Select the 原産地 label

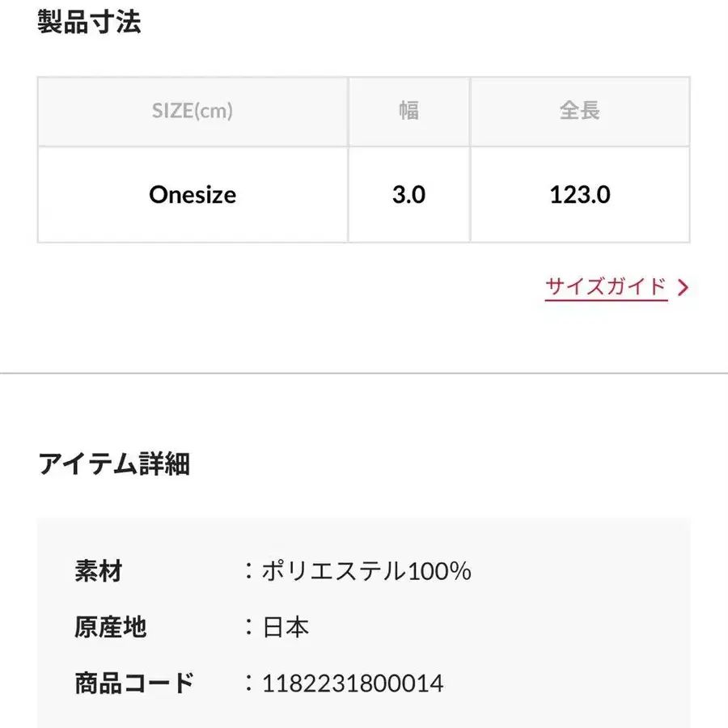click(x=110, y=628)
